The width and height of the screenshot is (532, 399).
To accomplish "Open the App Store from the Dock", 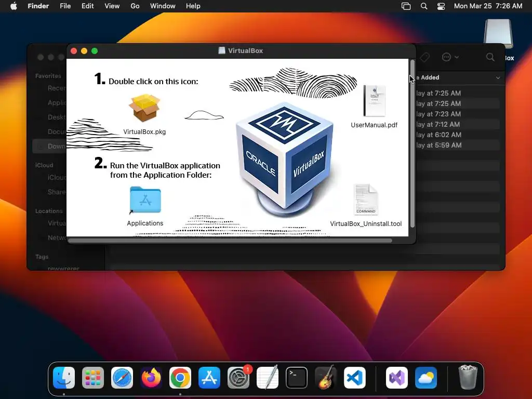I will pyautogui.click(x=209, y=378).
